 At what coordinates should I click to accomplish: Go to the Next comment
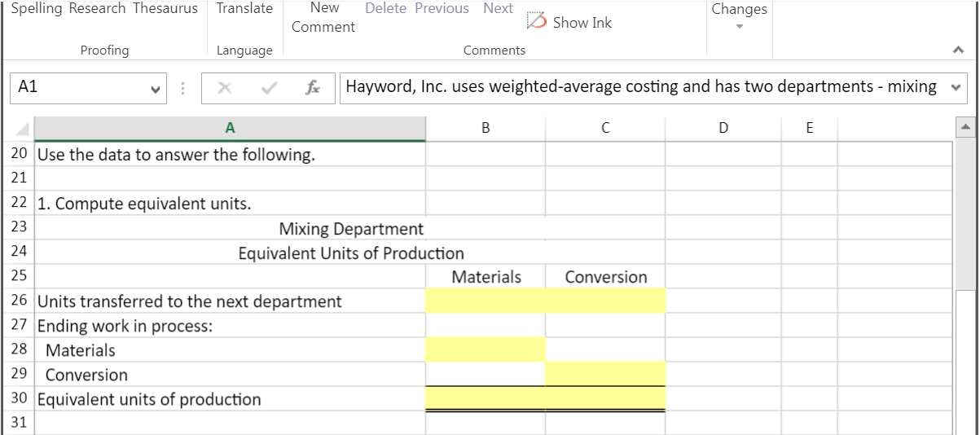(498, 8)
